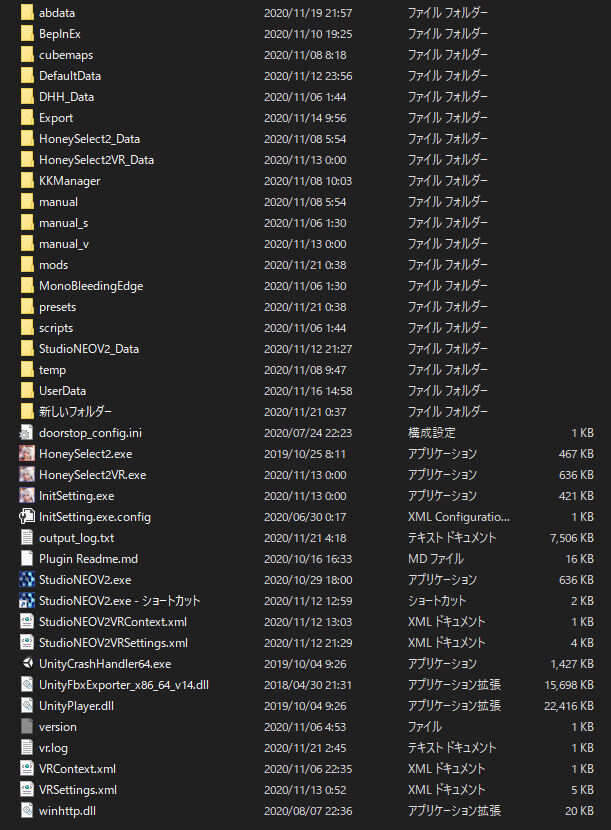Select the HoneySelect2_Data folder icon
Image resolution: width=611 pixels, height=830 pixels.
click(27, 139)
